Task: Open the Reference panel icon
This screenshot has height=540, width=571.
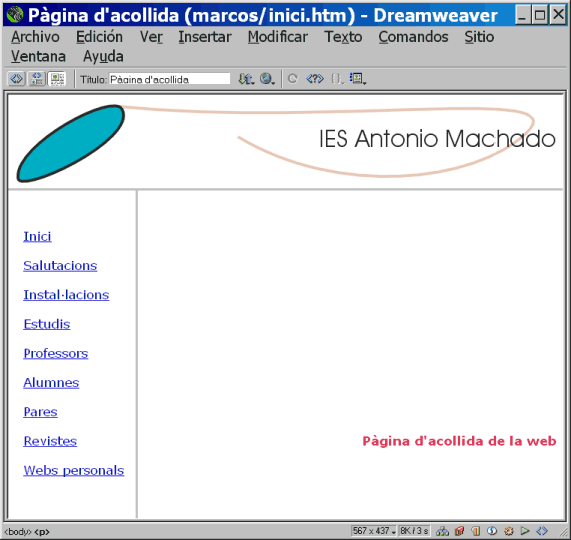Action: [x=315, y=79]
